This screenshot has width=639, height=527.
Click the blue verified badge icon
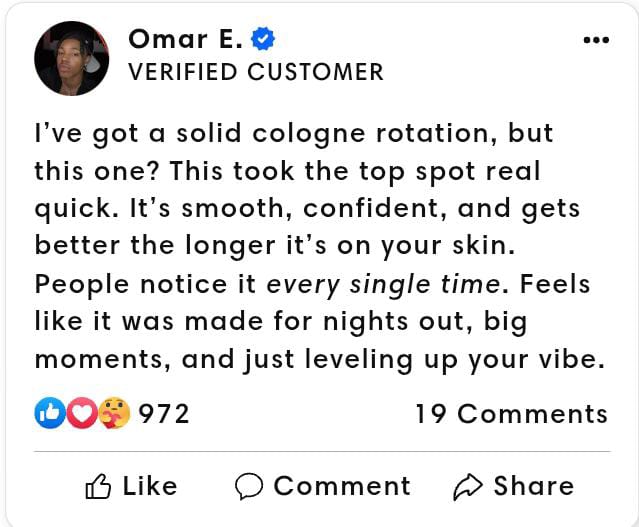(263, 40)
